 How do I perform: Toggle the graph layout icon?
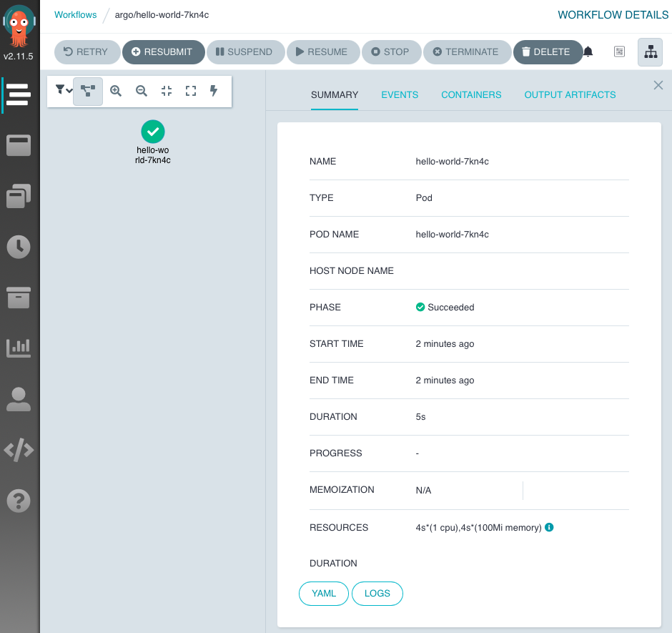coord(88,91)
